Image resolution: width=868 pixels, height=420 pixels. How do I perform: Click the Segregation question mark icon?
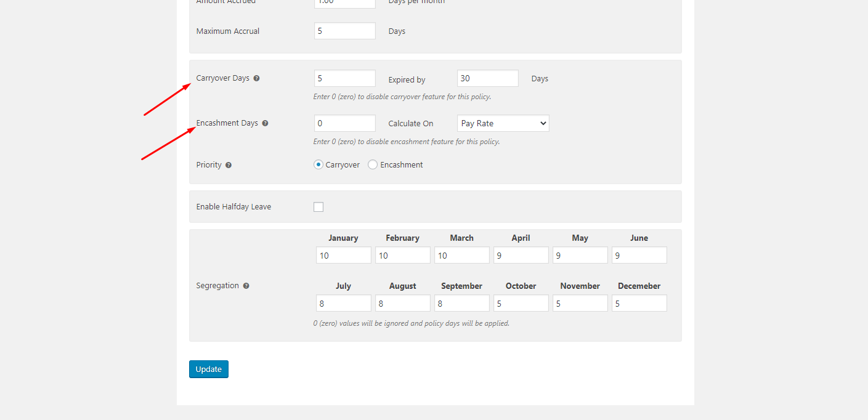click(246, 285)
